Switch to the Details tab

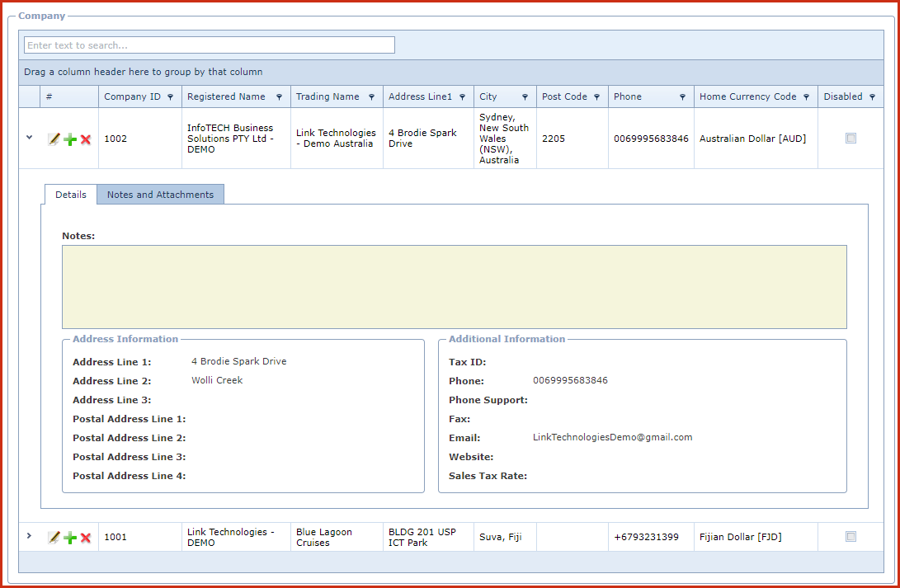click(x=71, y=195)
